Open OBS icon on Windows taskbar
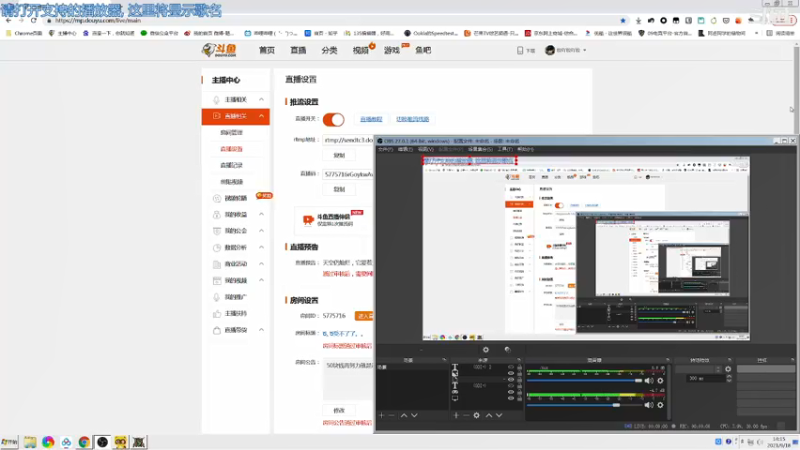This screenshot has width=800, height=450. 103,442
